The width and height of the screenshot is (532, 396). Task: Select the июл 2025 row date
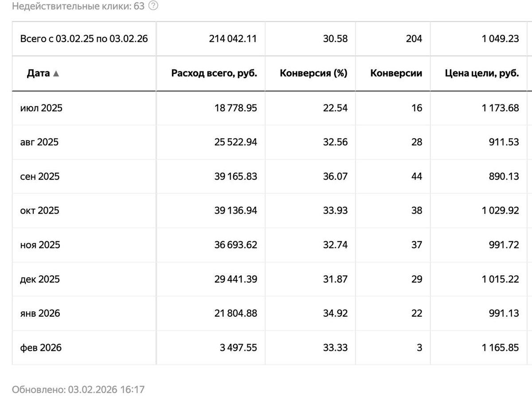point(41,108)
